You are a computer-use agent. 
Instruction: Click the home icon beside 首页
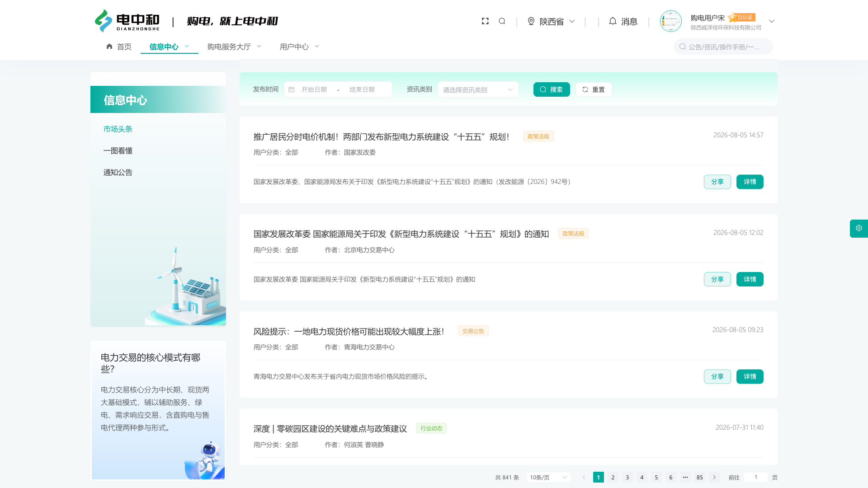pos(109,47)
